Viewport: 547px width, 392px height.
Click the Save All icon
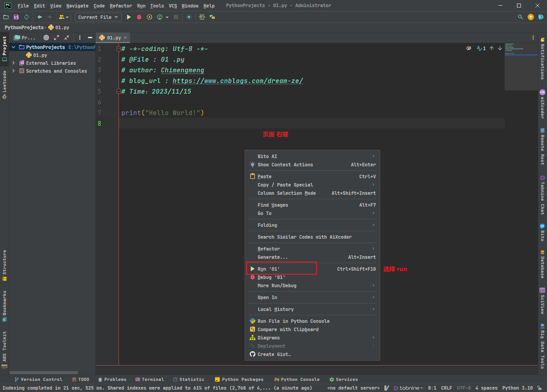(16, 17)
